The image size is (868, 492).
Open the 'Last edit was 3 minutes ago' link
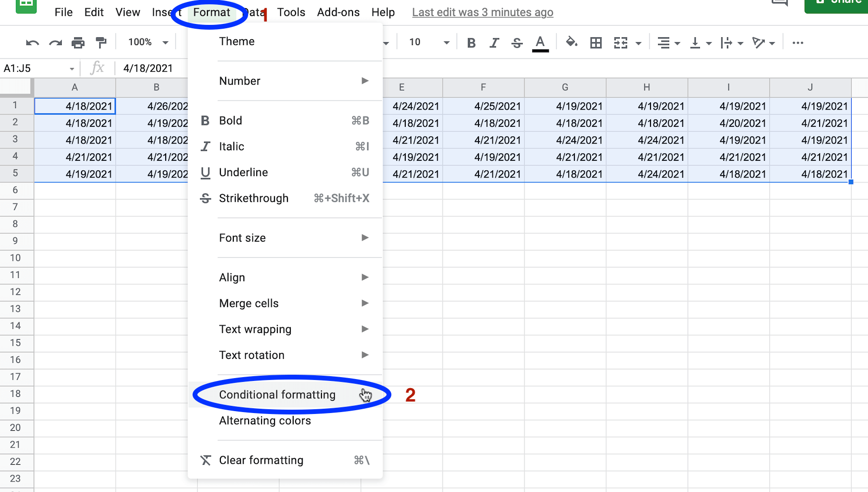(482, 12)
